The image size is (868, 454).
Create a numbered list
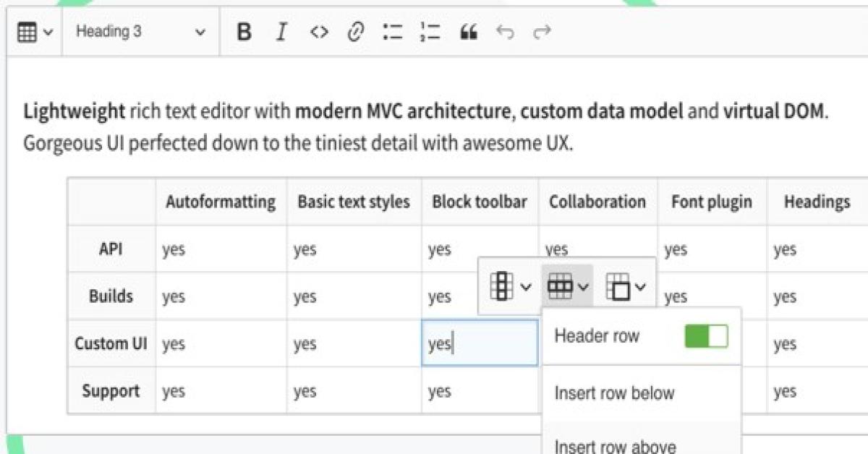click(x=430, y=32)
